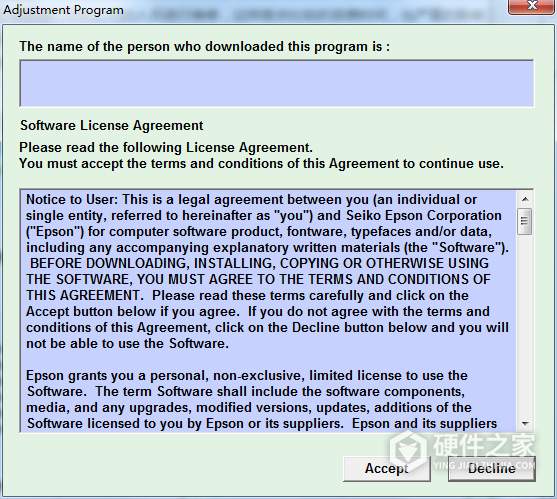
Task: Click 'Please read the following License Agreement' text
Action: 166,147
